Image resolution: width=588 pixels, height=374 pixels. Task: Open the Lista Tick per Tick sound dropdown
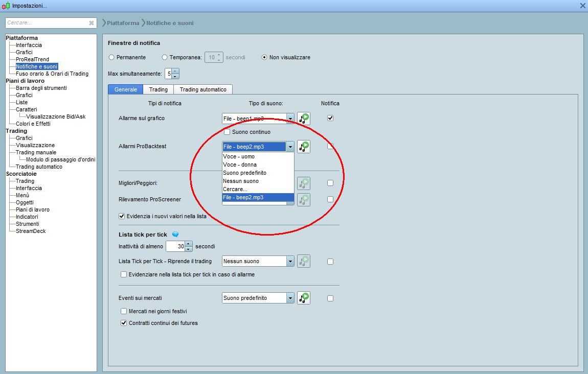[290, 261]
